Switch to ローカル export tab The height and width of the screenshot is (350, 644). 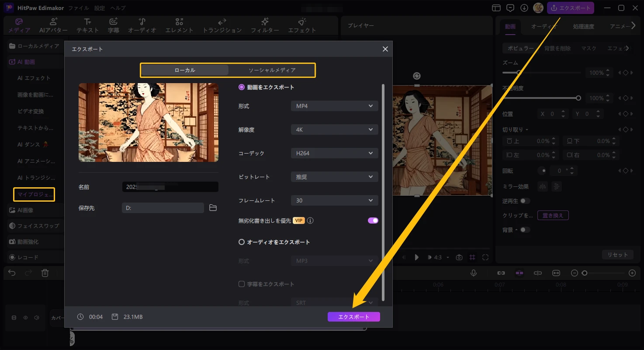(x=185, y=70)
